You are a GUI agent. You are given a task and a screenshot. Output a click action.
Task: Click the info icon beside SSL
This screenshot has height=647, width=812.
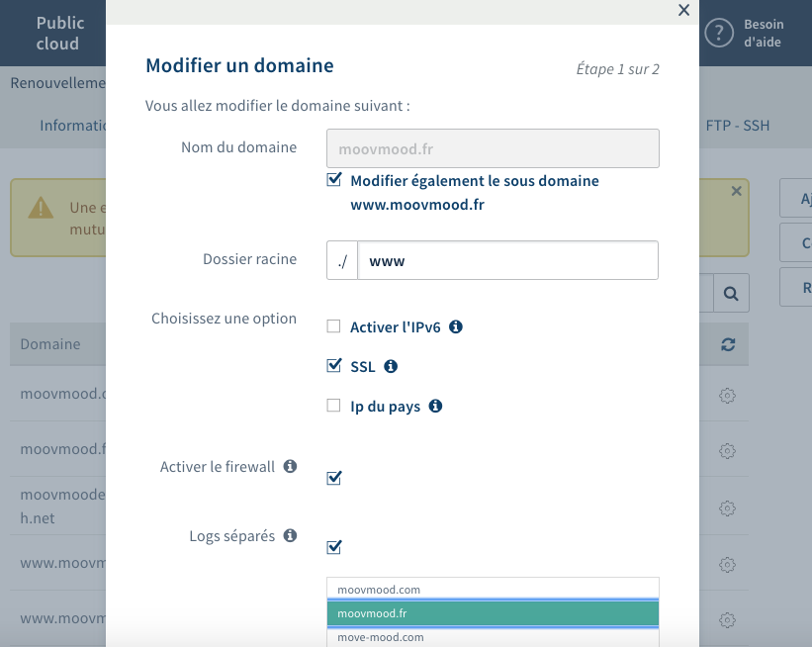(391, 366)
